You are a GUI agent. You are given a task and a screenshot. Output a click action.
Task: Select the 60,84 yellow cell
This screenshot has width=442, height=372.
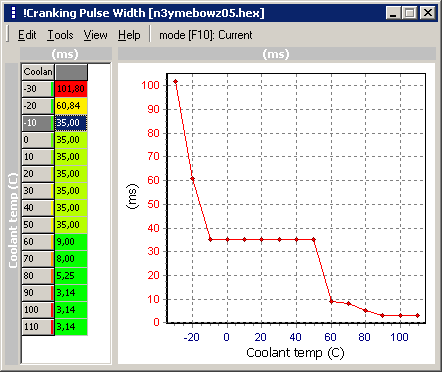click(71, 106)
